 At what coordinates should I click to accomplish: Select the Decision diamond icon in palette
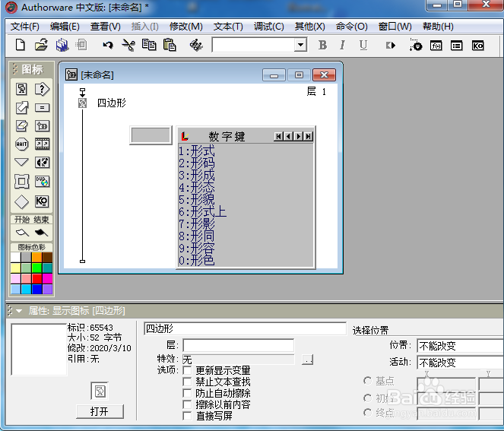point(21,202)
